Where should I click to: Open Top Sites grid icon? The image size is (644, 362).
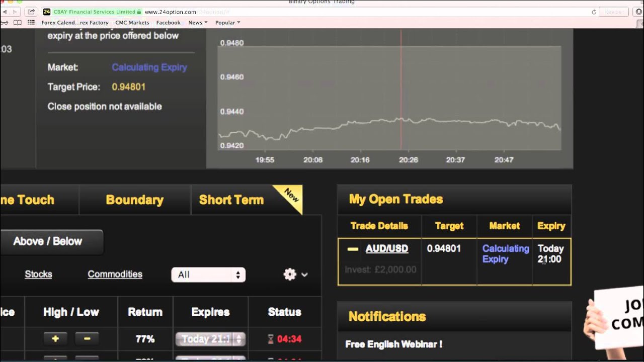31,23
